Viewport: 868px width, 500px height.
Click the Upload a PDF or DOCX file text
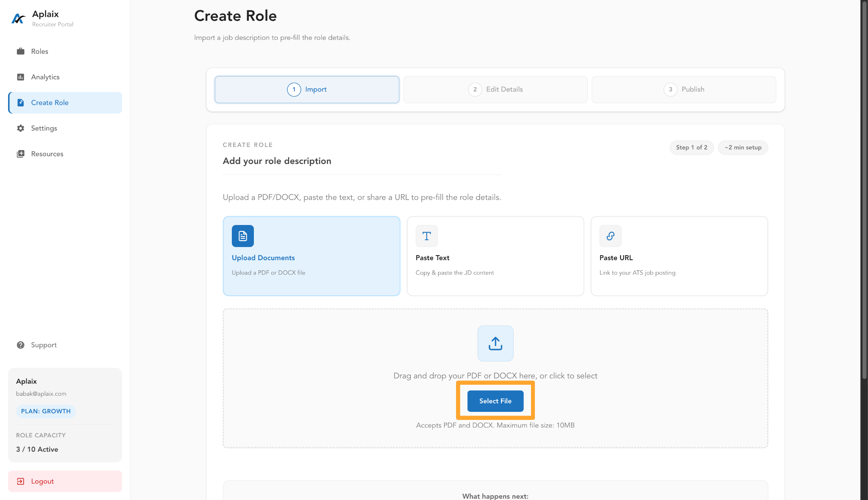point(268,273)
